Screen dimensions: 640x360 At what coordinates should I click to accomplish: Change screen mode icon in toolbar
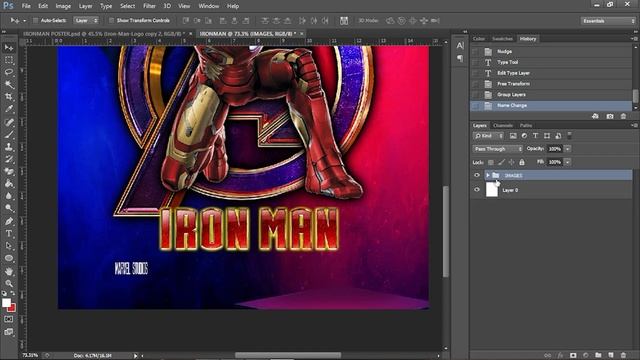click(9, 332)
